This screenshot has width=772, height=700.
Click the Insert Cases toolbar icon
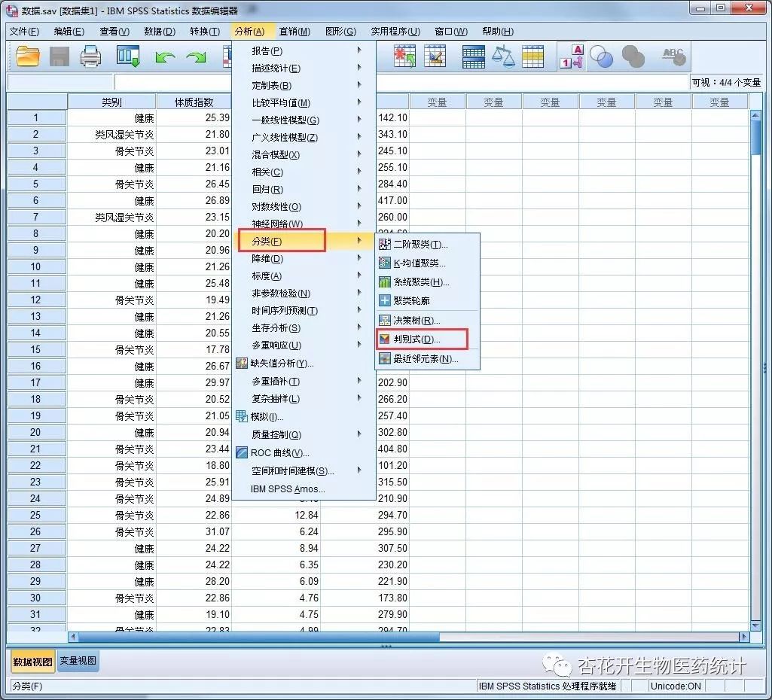click(404, 56)
